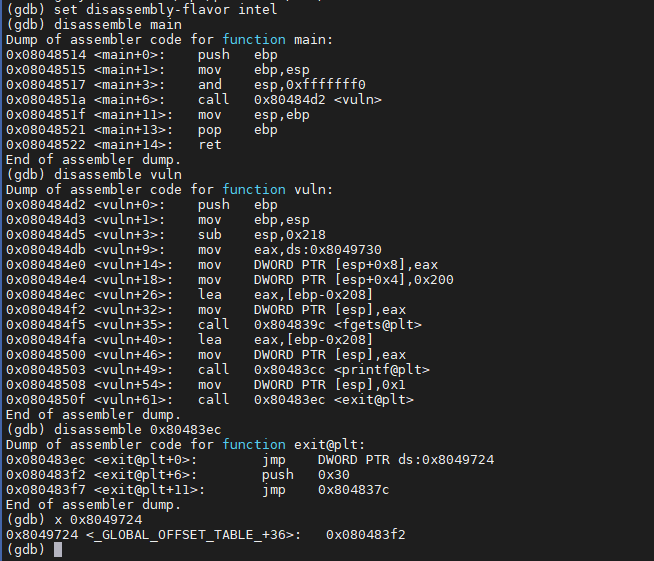Image resolution: width=654 pixels, height=561 pixels.
Task: Click the highlighted 'function' word before main
Action: [254, 40]
